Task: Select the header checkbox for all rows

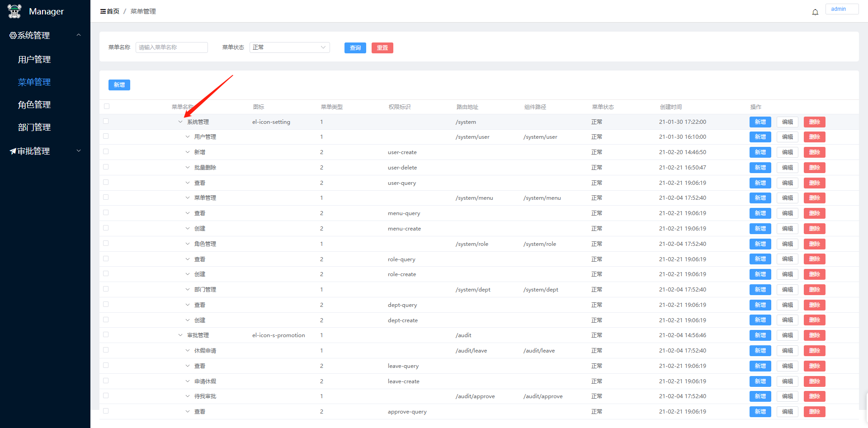Action: (x=107, y=106)
